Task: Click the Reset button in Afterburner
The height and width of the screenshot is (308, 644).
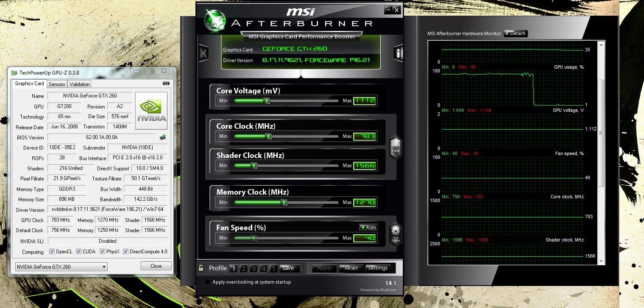Action: pyautogui.click(x=351, y=268)
